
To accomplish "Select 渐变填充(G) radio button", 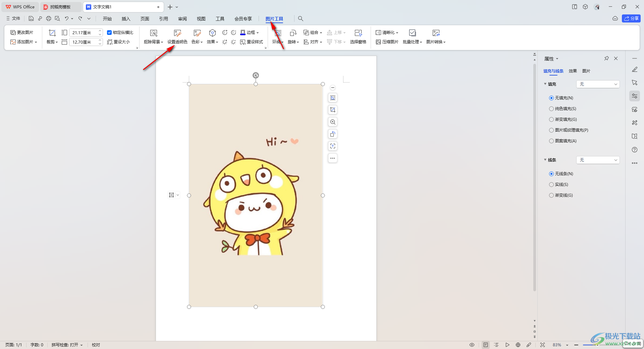I will (x=551, y=119).
